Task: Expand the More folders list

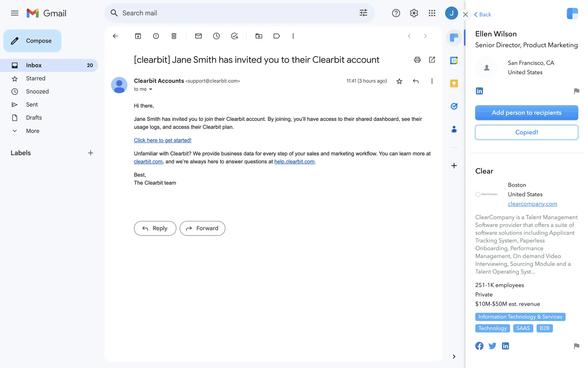Action: [32, 131]
